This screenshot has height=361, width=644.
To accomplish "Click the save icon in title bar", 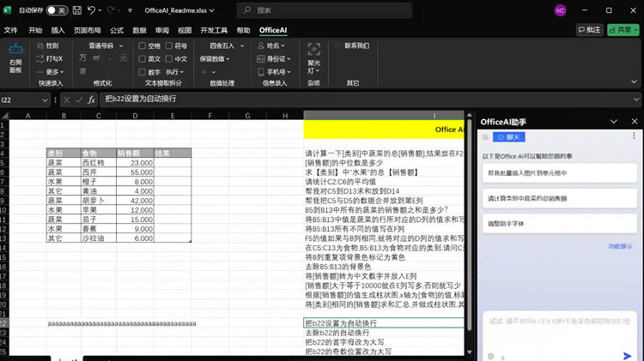I will (x=76, y=10).
